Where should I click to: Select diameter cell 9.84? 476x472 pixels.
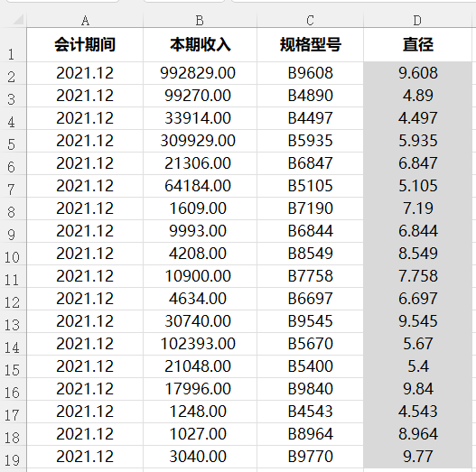417,389
